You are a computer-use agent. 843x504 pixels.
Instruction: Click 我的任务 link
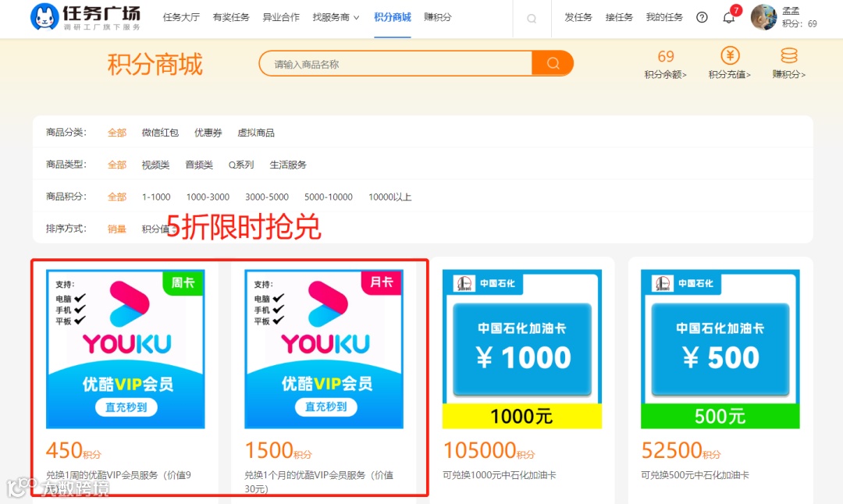664,17
